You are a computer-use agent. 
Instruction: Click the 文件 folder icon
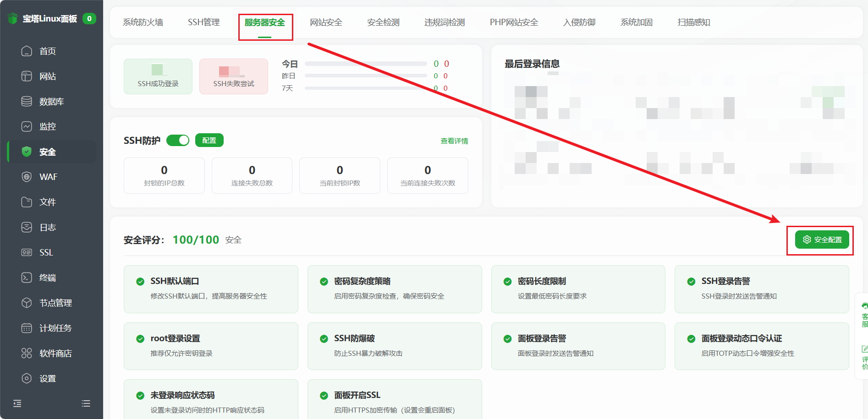(27, 202)
